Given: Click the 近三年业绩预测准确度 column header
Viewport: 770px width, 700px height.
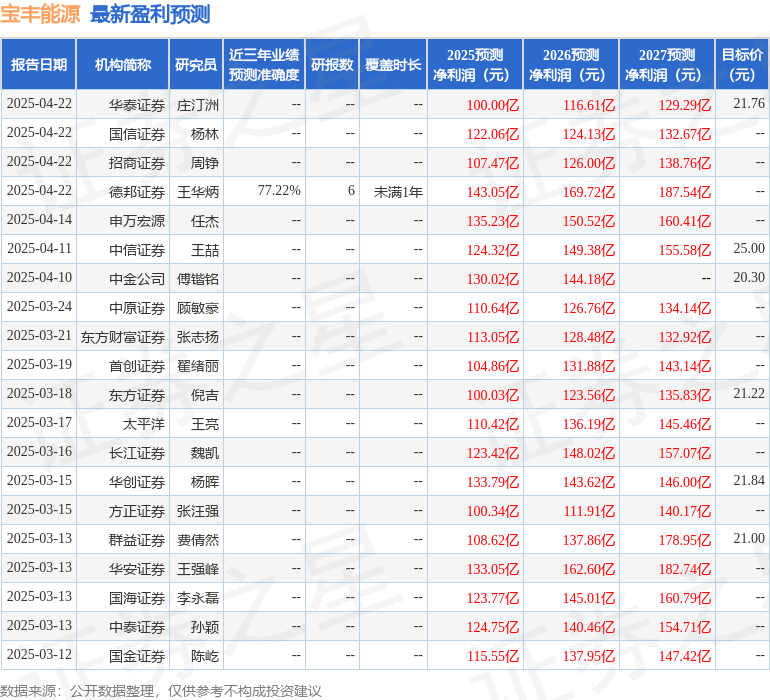Looking at the screenshot, I should coord(264,65).
